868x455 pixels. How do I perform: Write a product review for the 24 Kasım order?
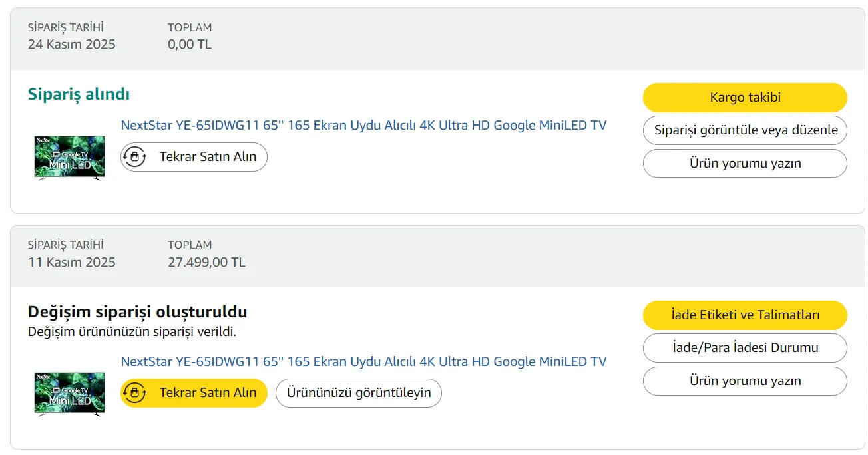[745, 164]
